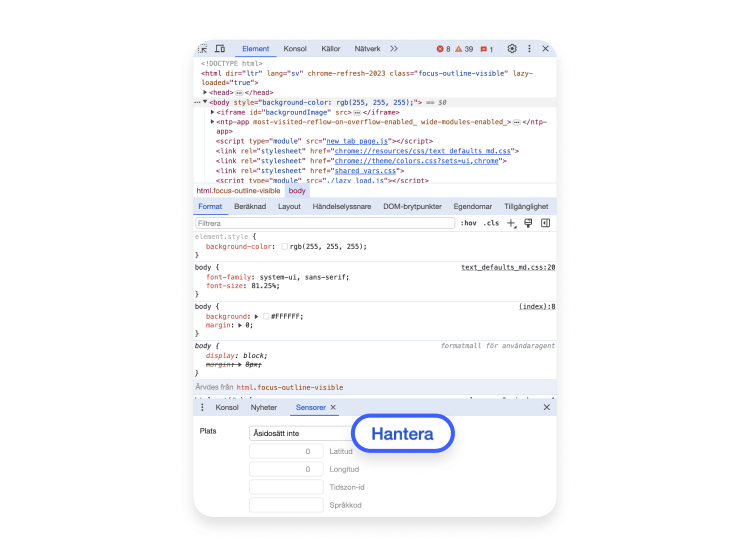The height and width of the screenshot is (557, 750).
Task: Select the Händelselyssnare tab
Action: click(342, 207)
